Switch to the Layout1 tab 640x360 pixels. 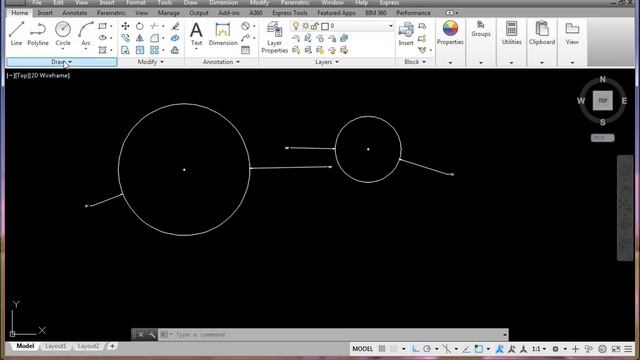(x=56, y=346)
